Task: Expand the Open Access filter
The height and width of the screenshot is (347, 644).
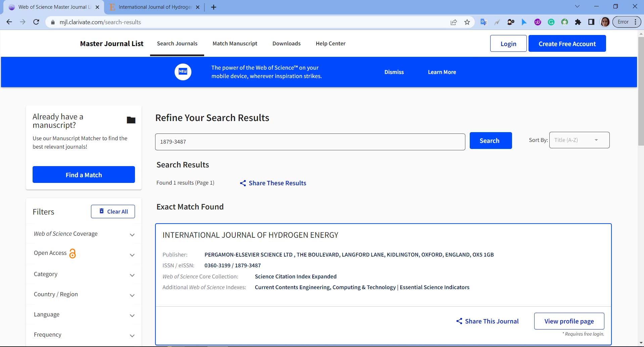Action: [x=84, y=254]
